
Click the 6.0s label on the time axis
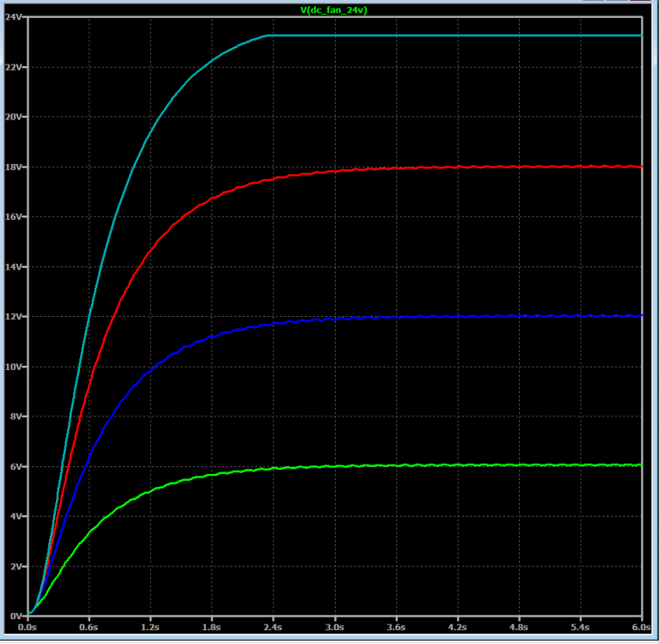point(641,627)
